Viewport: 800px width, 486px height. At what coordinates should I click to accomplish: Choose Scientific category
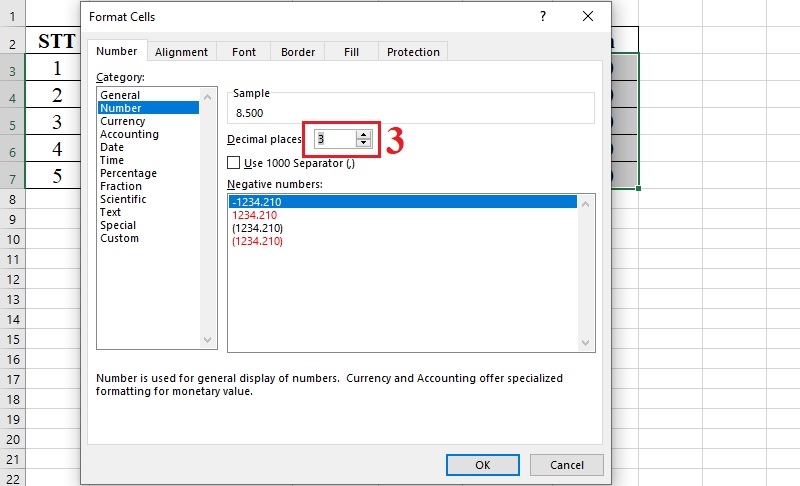[x=148, y=199]
